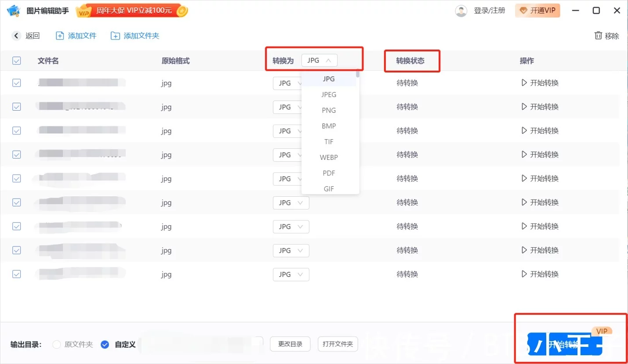Choose BMP in the format list
628x364 pixels.
329,126
